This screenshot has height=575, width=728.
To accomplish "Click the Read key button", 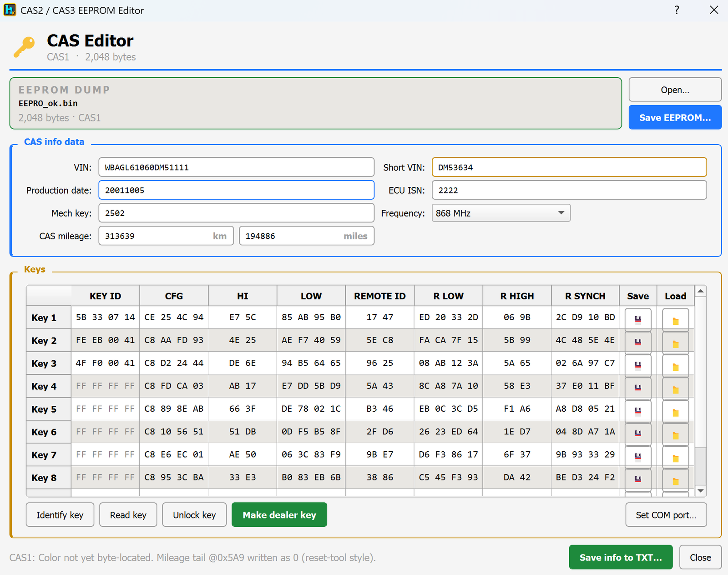I will (128, 515).
